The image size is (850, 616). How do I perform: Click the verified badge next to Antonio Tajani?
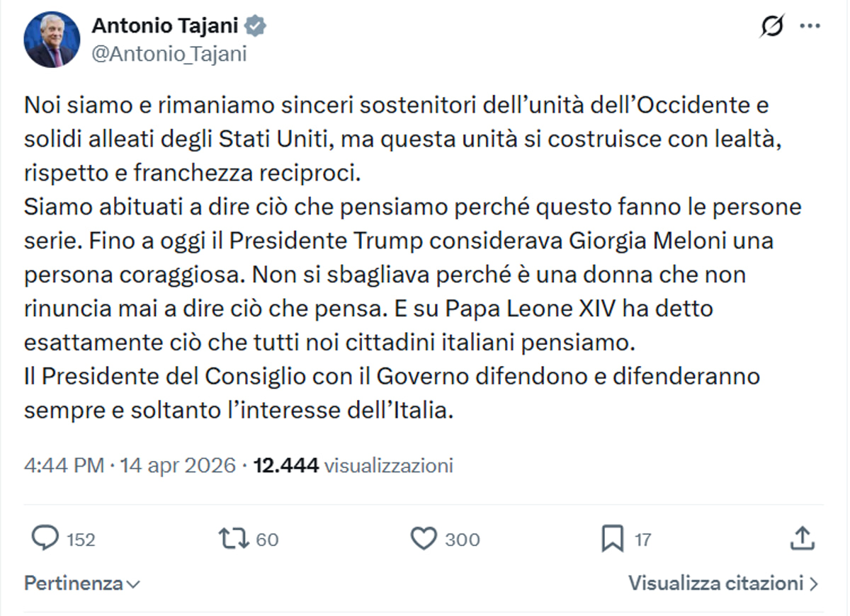[255, 26]
